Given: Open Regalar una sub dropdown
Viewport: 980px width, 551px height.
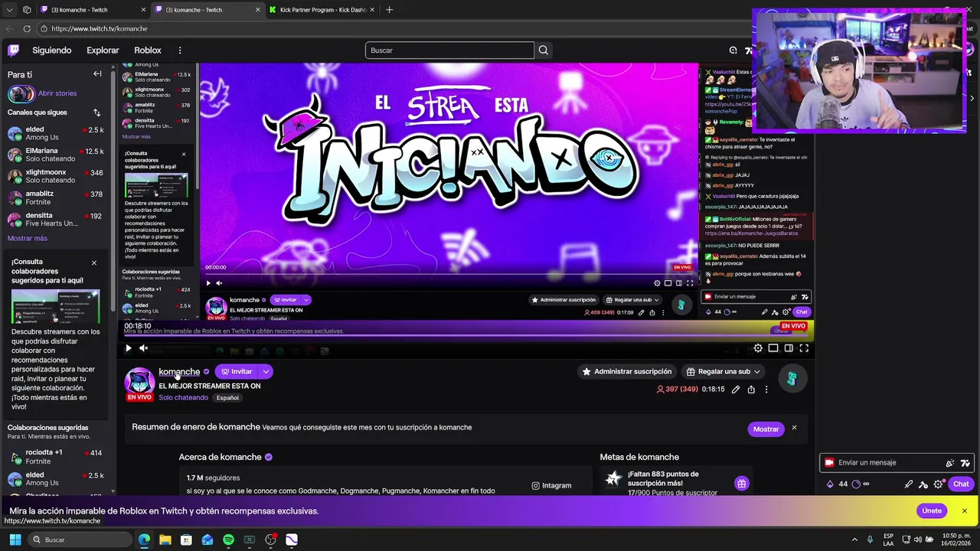Looking at the screenshot, I should [724, 371].
